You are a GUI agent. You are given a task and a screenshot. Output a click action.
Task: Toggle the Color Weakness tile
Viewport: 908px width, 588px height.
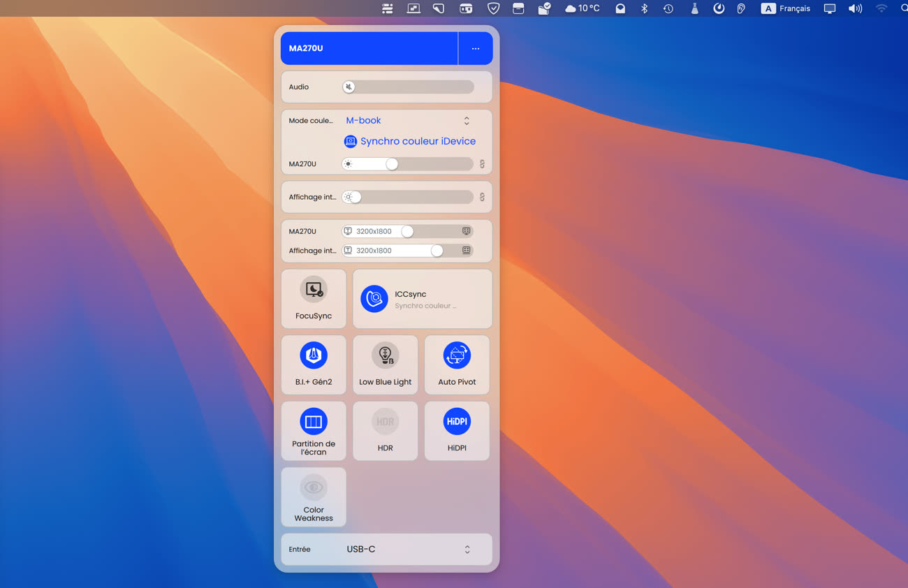pos(314,497)
